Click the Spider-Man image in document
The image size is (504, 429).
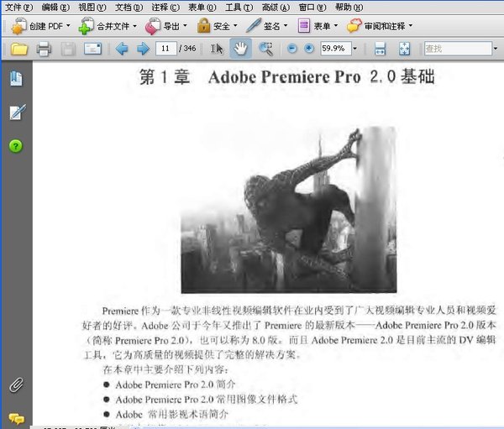pyautogui.click(x=289, y=210)
